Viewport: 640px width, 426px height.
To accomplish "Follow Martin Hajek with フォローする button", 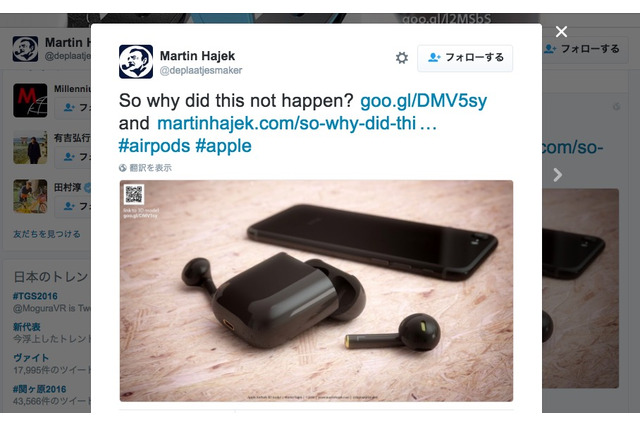I will 465,58.
